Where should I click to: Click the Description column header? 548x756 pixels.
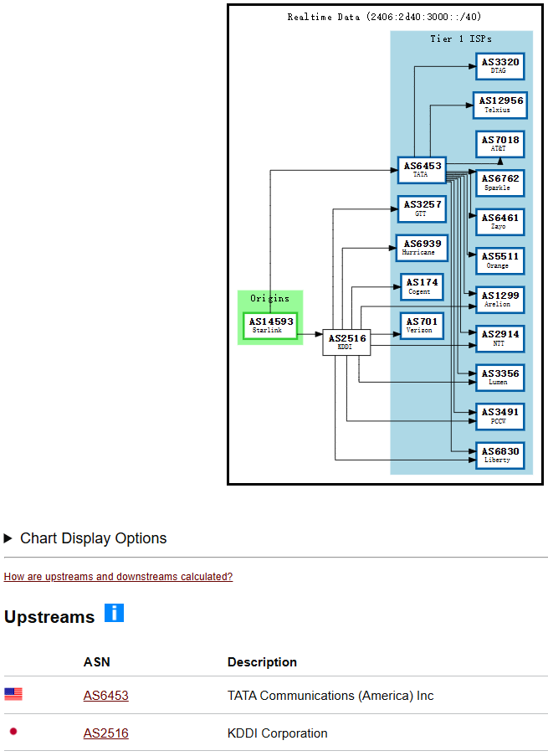262,662
